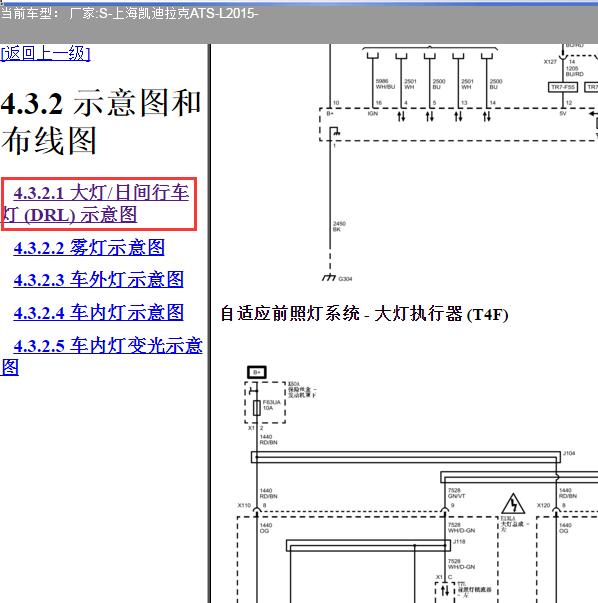Click the X110 connector label
The height and width of the screenshot is (603, 598).
244,505
